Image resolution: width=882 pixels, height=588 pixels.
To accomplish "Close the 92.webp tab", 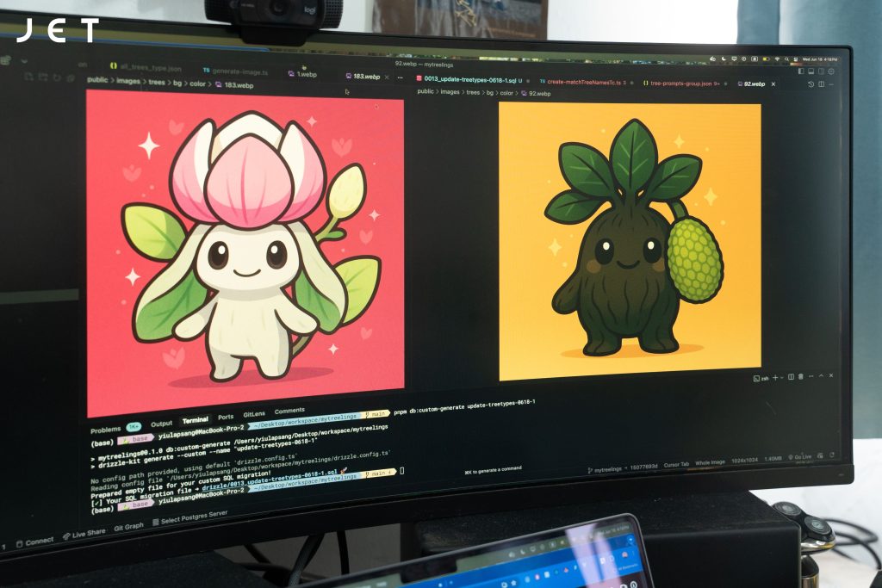I will [773, 84].
